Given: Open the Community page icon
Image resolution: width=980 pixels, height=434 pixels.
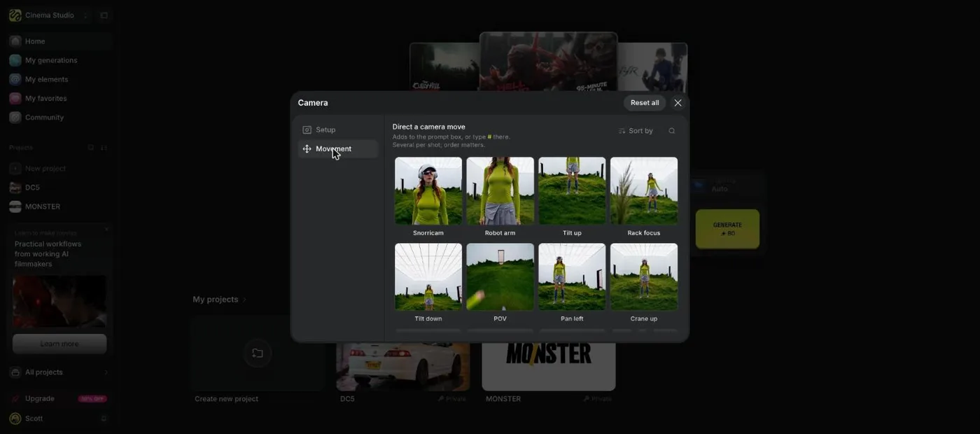Looking at the screenshot, I should (15, 117).
